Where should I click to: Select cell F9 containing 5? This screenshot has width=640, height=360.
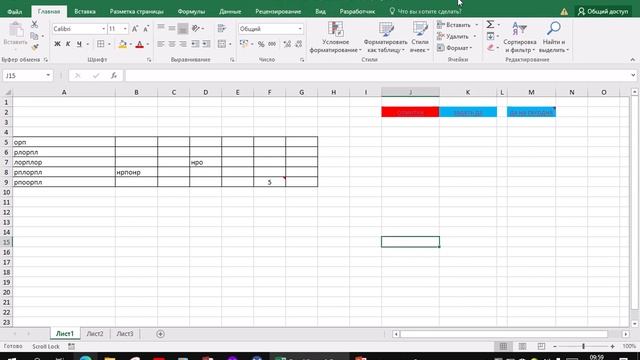269,182
